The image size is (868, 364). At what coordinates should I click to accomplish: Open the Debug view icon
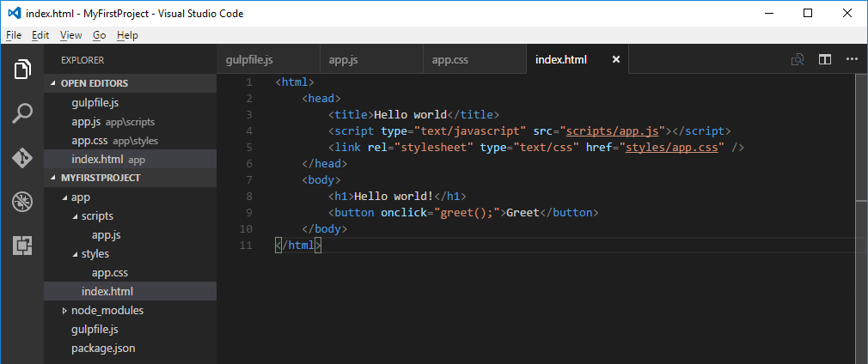pos(22,202)
